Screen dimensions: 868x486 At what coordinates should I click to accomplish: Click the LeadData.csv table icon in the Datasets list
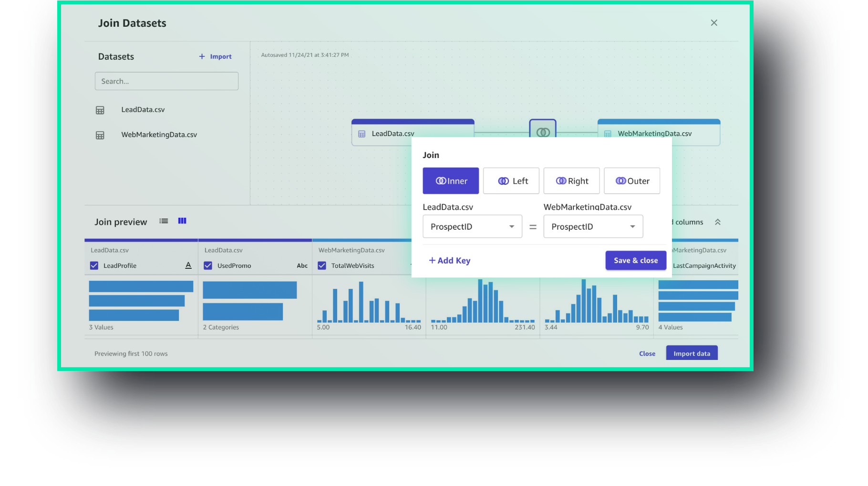pyautogui.click(x=100, y=110)
